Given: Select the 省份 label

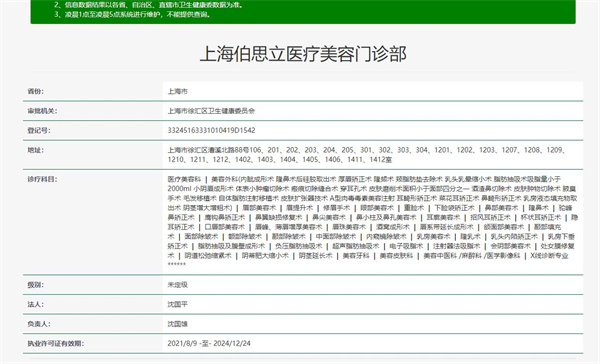Looking at the screenshot, I should (35, 91).
